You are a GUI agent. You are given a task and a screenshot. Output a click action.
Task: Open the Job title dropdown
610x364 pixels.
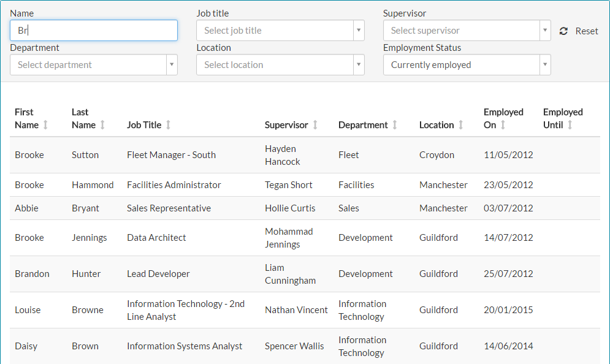click(280, 31)
